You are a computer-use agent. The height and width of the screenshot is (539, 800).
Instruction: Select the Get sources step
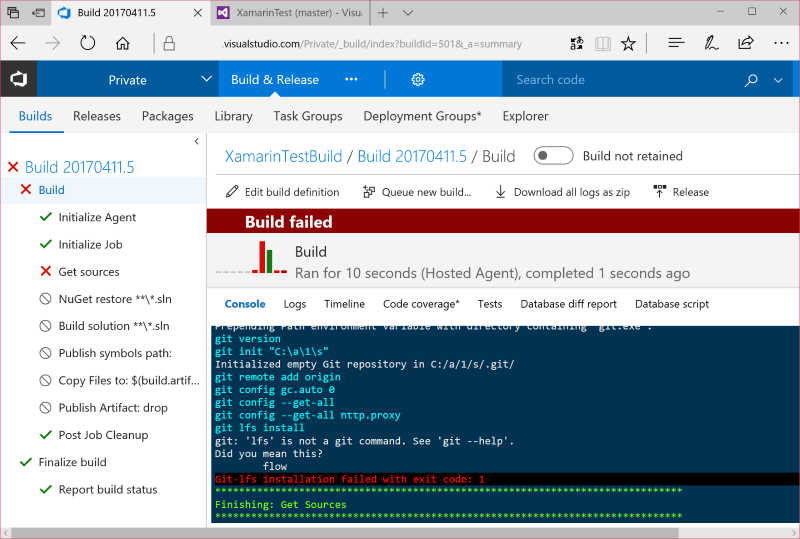coord(89,272)
